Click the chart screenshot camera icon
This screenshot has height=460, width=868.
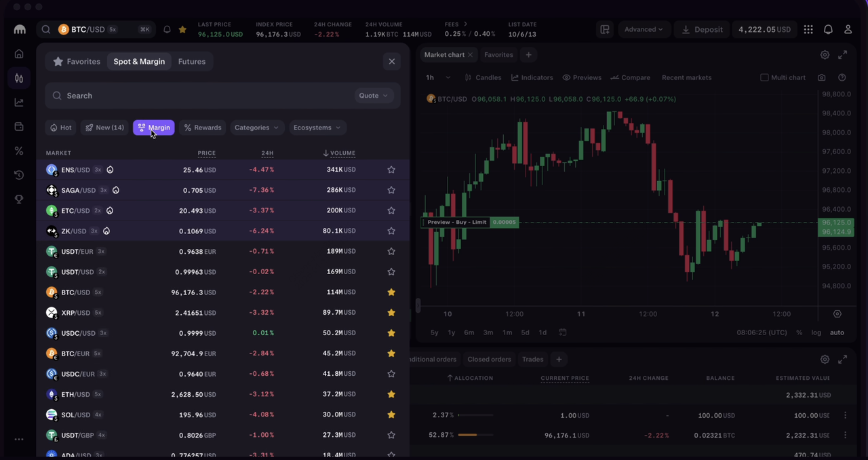click(822, 77)
